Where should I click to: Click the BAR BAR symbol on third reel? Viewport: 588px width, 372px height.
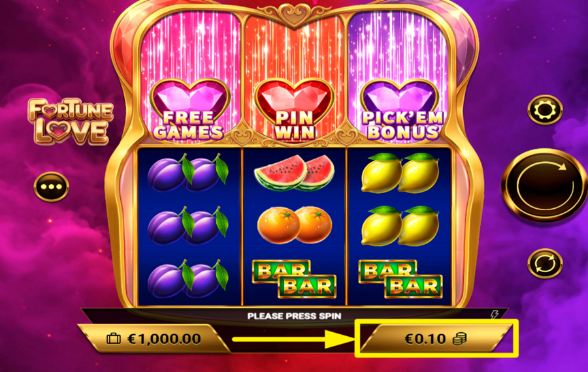point(400,279)
